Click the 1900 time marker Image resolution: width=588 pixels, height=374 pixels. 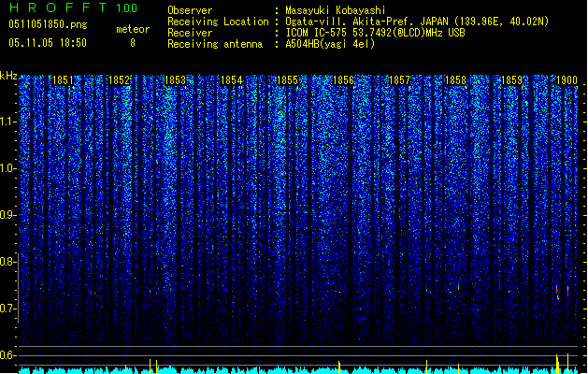coord(566,80)
